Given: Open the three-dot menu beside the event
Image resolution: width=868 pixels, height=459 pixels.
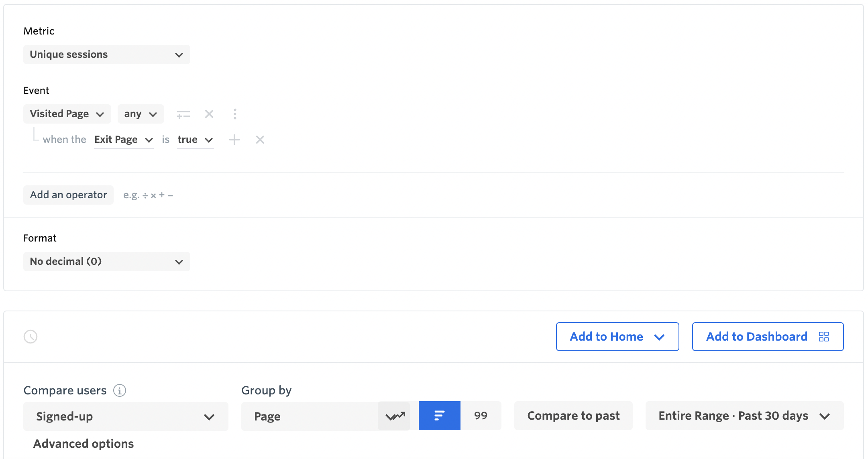Looking at the screenshot, I should pos(235,114).
